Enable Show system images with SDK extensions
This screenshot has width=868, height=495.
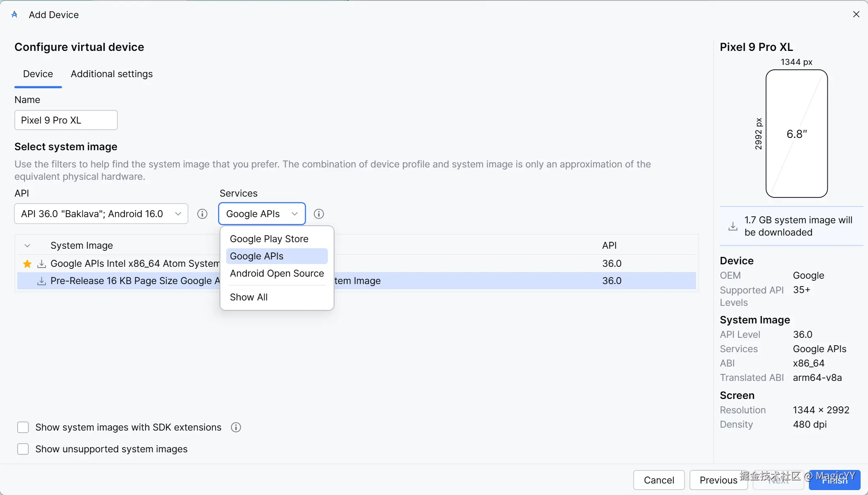[x=23, y=427]
